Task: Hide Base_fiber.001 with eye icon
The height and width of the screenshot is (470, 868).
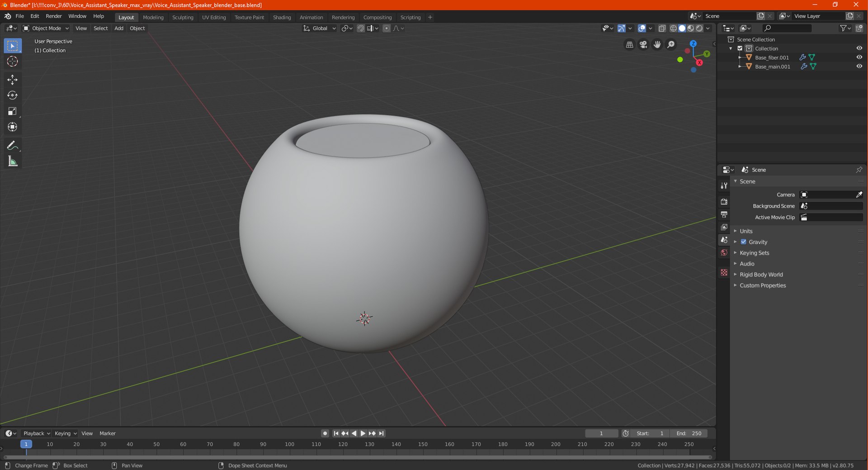Action: (x=859, y=57)
